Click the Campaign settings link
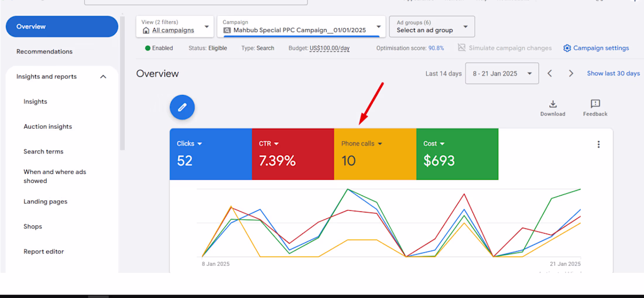The height and width of the screenshot is (298, 644). pyautogui.click(x=601, y=48)
